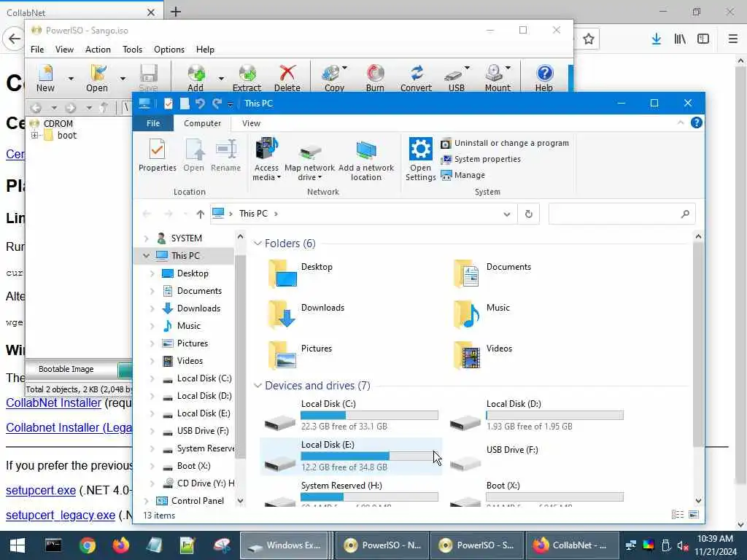Open the Tools menu in PowerISO
Viewport: 747px width, 560px height.
(133, 50)
